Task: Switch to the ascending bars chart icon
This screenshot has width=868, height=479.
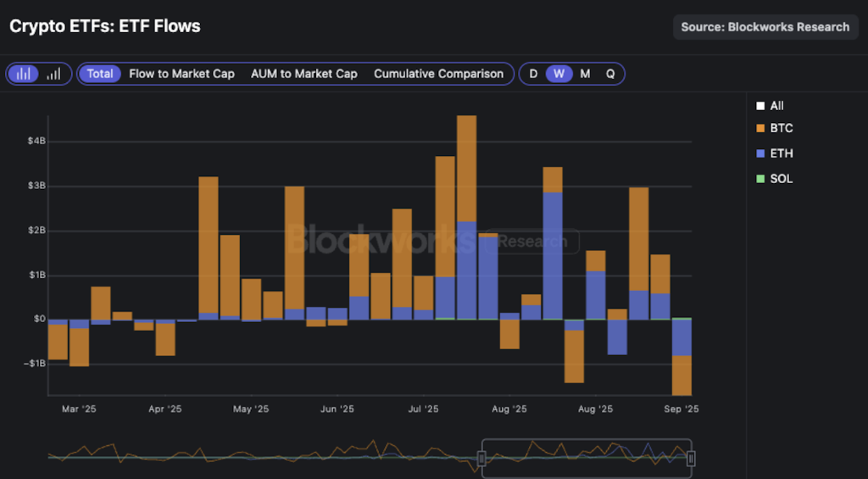Action: (54, 74)
